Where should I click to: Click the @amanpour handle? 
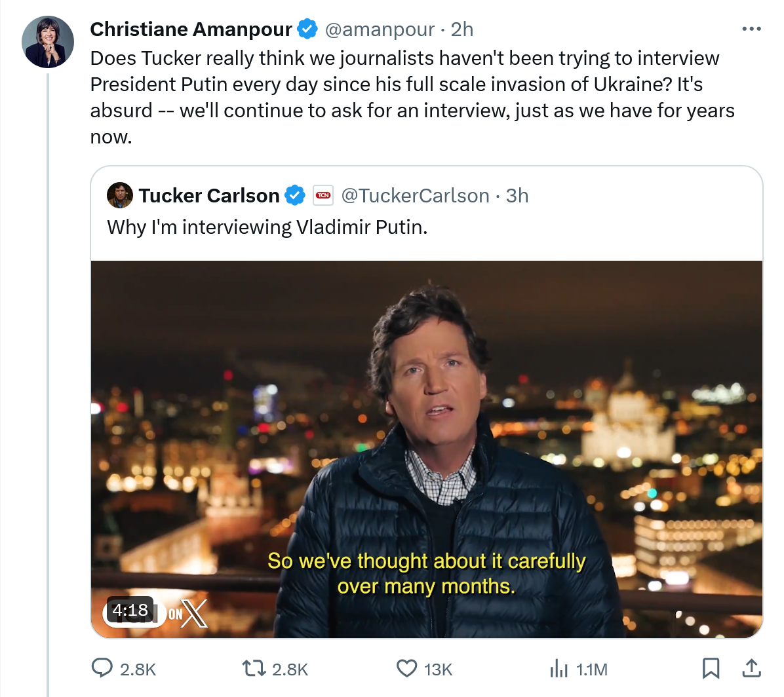(x=380, y=29)
